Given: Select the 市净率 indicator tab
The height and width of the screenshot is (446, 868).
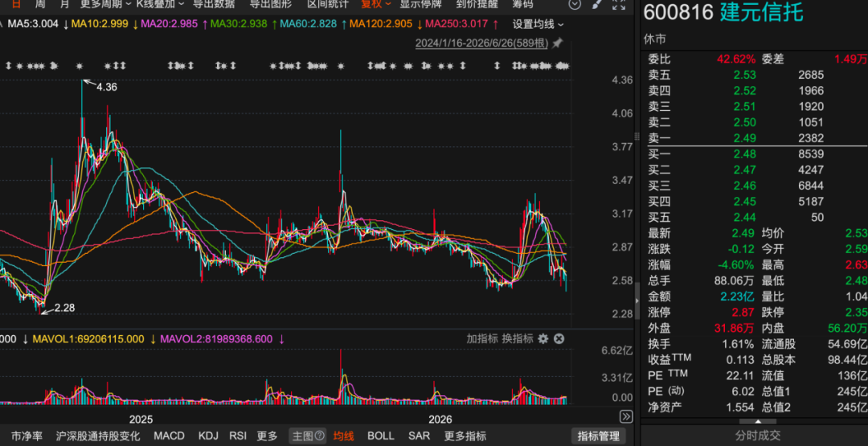Looking at the screenshot, I should click(27, 436).
